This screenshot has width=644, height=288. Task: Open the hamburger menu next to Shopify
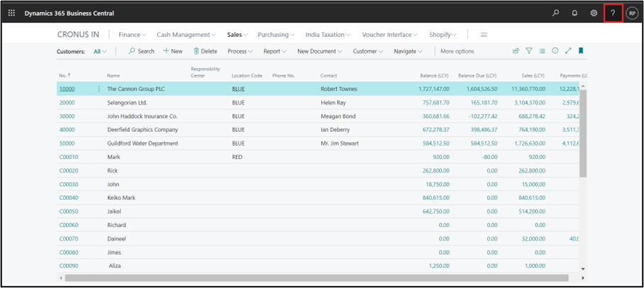(x=484, y=35)
